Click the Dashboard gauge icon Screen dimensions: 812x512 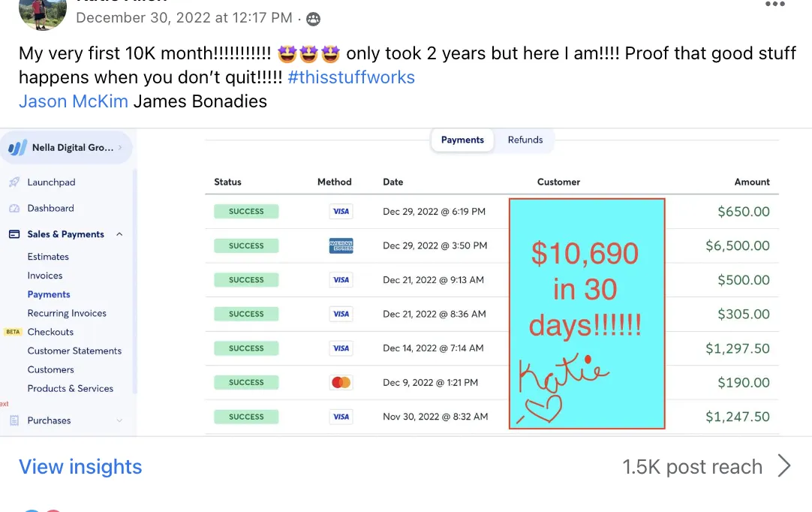(14, 208)
